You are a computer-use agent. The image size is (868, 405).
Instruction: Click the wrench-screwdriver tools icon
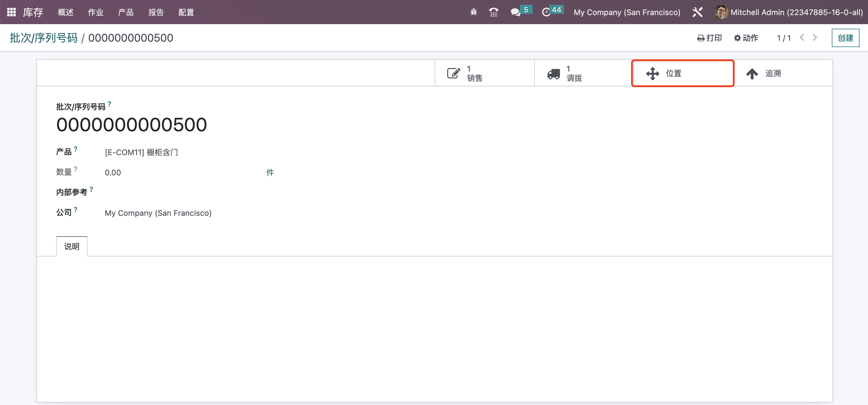pos(697,12)
